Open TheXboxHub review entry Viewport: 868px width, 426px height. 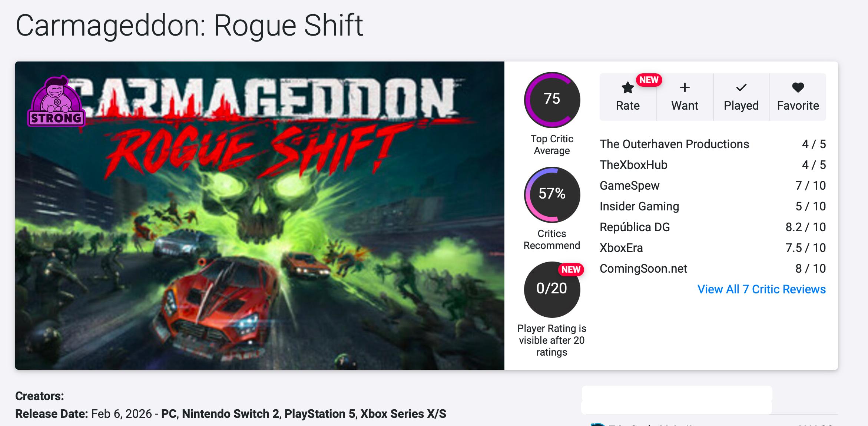click(x=633, y=165)
